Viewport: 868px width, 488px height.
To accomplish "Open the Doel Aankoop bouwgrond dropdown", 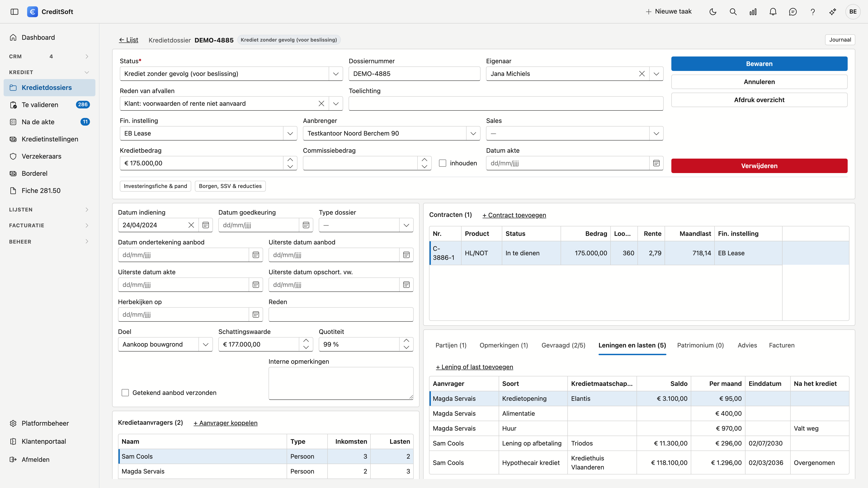I will 205,344.
